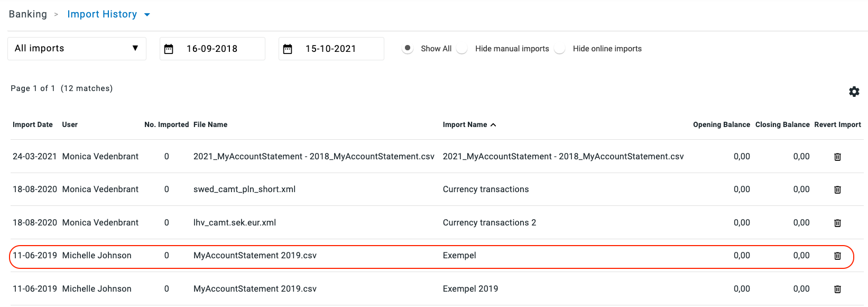Select the Show All radio button
This screenshot has height=307, width=868.
pyautogui.click(x=408, y=48)
